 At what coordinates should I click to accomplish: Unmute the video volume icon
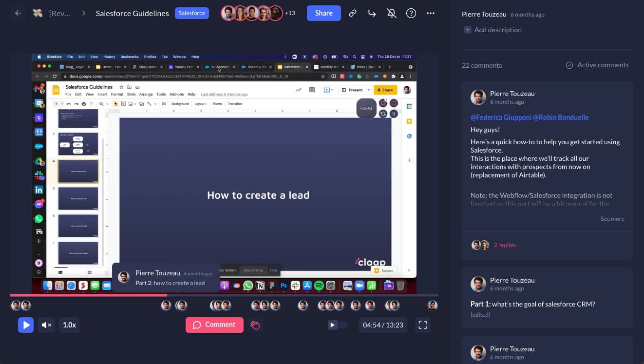click(46, 325)
